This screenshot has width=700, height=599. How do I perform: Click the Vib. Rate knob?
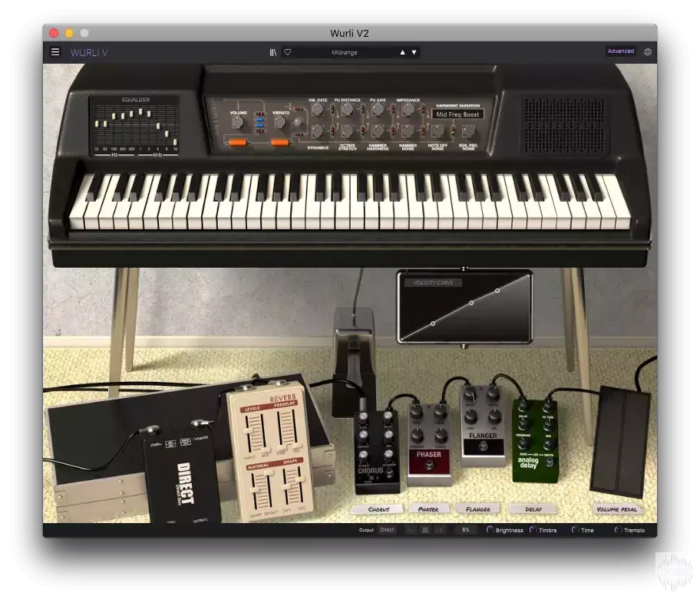point(318,109)
